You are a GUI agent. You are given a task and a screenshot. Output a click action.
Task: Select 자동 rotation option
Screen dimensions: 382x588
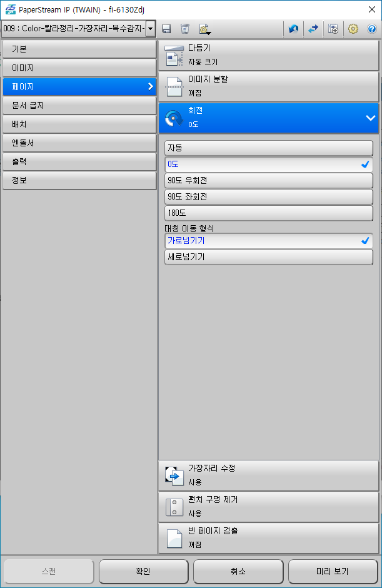point(268,148)
